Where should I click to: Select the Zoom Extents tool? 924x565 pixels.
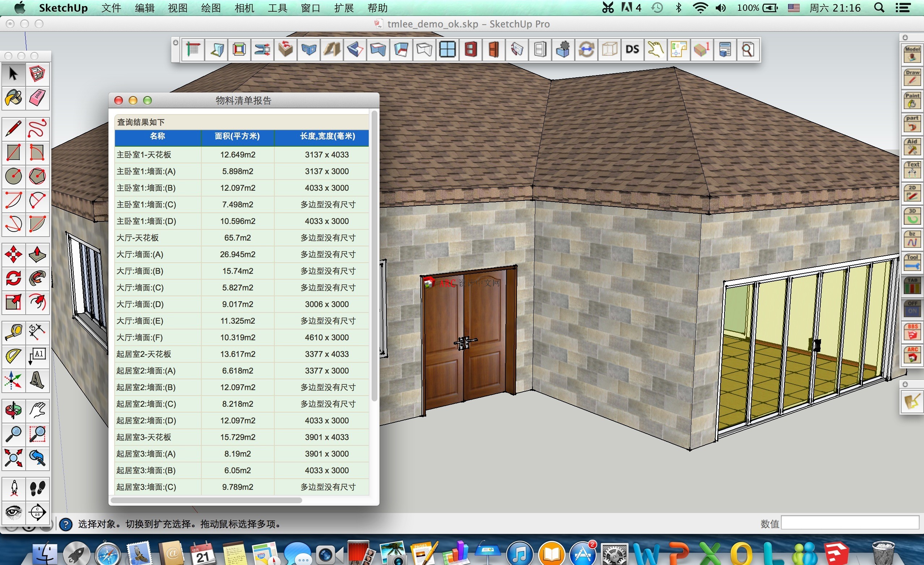pos(13,458)
